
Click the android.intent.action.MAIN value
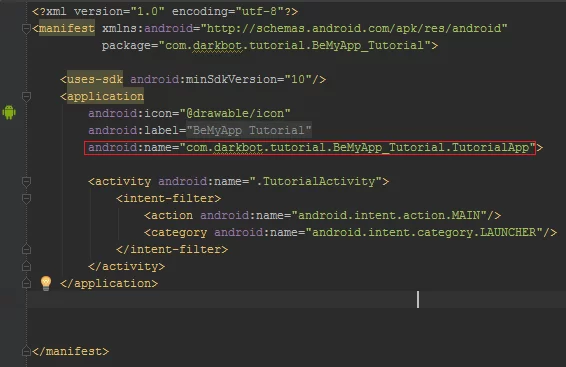tap(389, 215)
